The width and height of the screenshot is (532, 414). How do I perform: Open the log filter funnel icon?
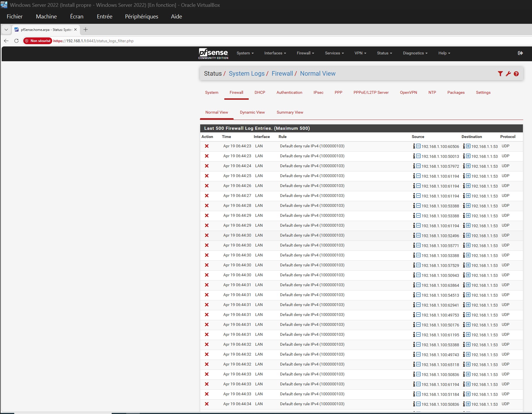(x=500, y=74)
